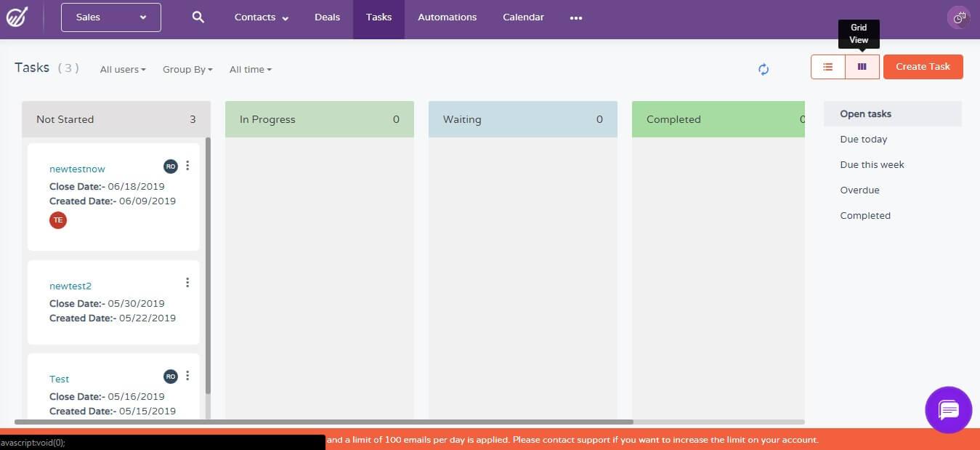The height and width of the screenshot is (450, 980).
Task: Click the refresh tasks icon
Action: (764, 69)
